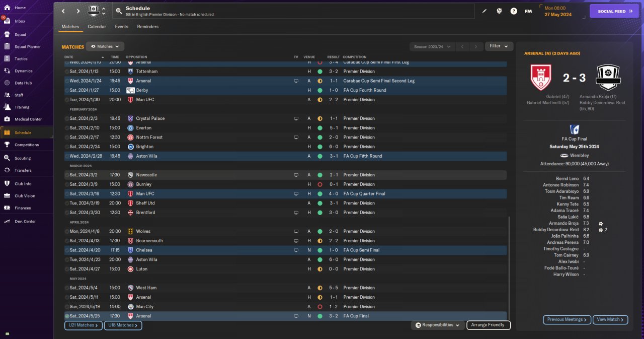Viewport: 644px width, 339px height.
Task: Click Previous Meetings button
Action: (567, 320)
